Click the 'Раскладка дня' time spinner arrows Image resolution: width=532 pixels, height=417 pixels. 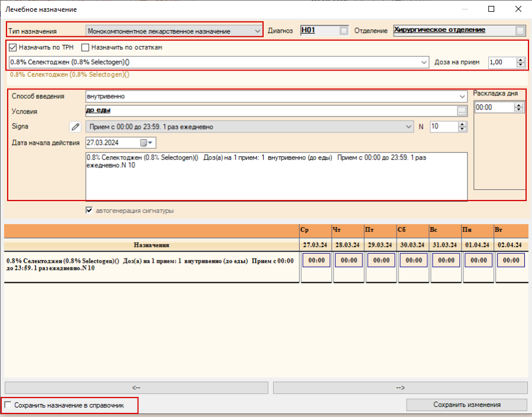click(518, 107)
